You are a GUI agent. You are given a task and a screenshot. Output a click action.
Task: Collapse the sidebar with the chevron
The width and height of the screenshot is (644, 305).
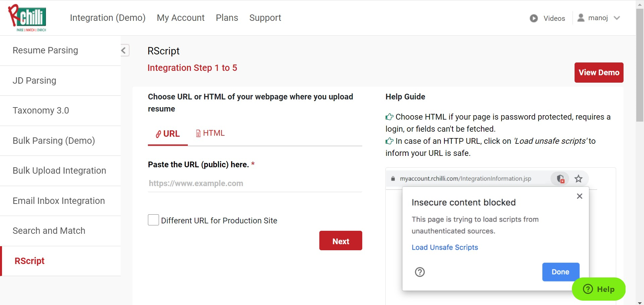tap(124, 50)
